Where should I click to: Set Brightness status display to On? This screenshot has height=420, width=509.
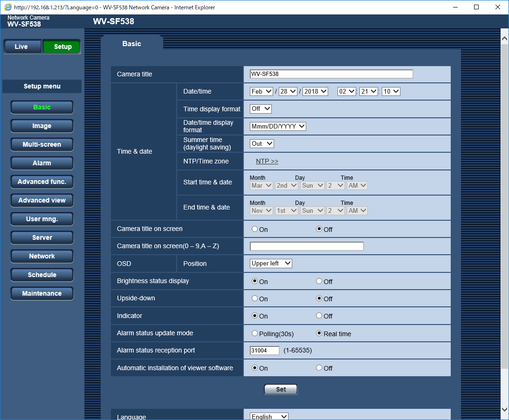[x=254, y=281]
